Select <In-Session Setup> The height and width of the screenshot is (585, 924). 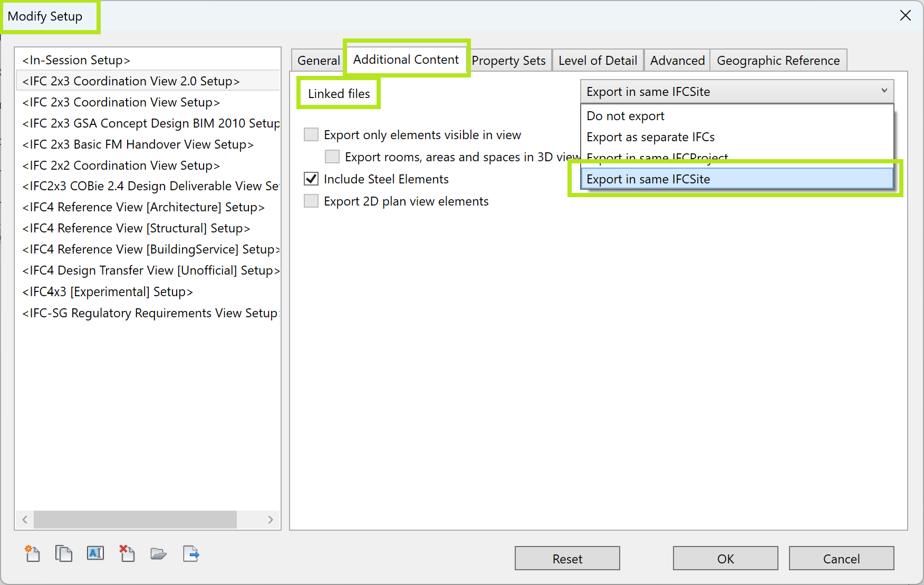[148, 60]
